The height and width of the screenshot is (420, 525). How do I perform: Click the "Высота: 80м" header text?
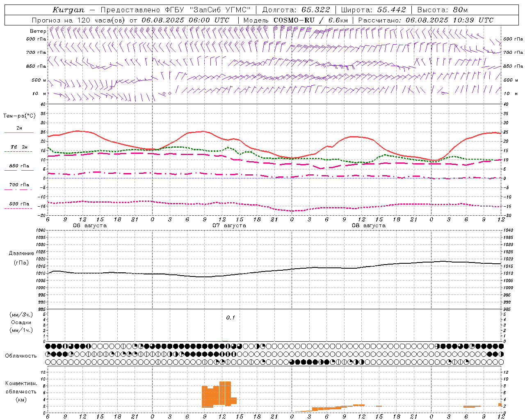(442, 10)
